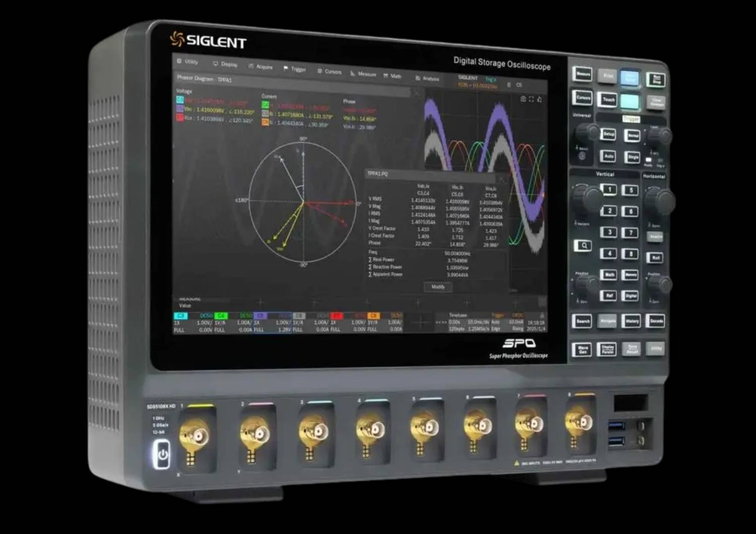
Task: Close the Phasor Diagram TPPA1 panel
Action: [x=416, y=93]
